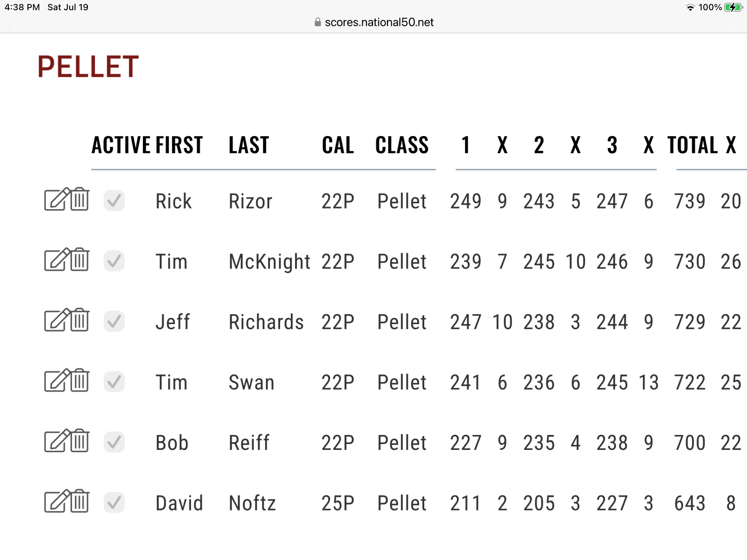The width and height of the screenshot is (747, 560).
Task: Delete Tim Swan's entry
Action: [80, 381]
